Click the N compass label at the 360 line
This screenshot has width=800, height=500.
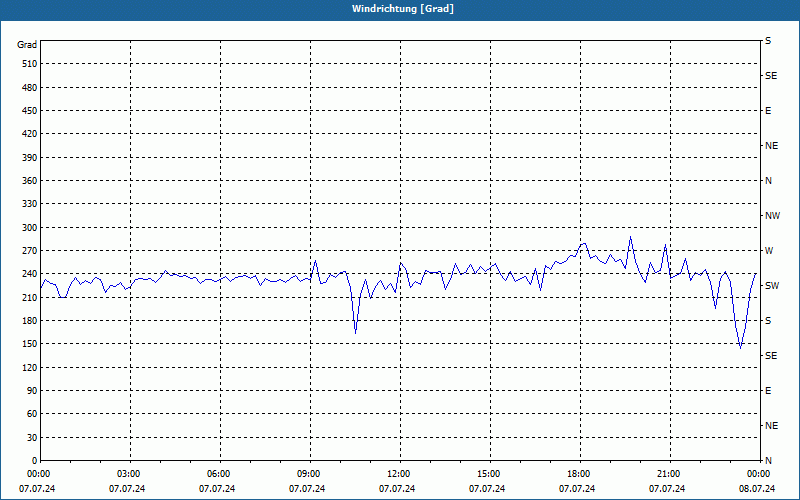(768, 181)
